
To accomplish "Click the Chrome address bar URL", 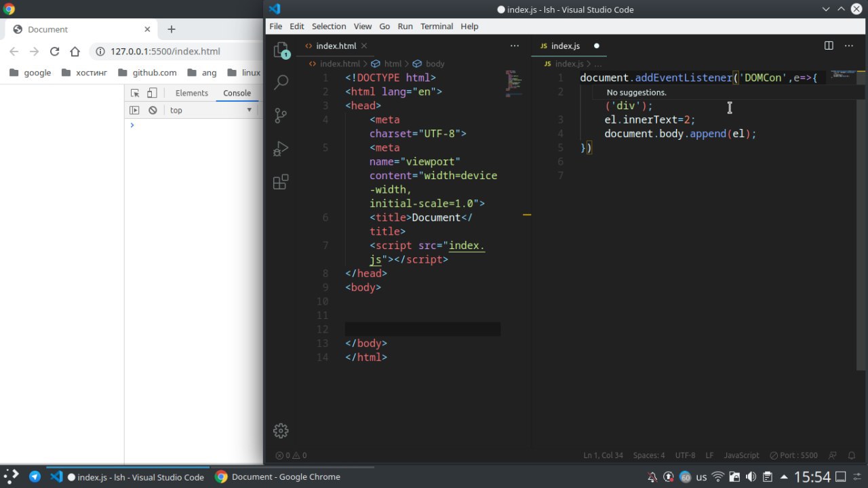I will pyautogui.click(x=165, y=52).
